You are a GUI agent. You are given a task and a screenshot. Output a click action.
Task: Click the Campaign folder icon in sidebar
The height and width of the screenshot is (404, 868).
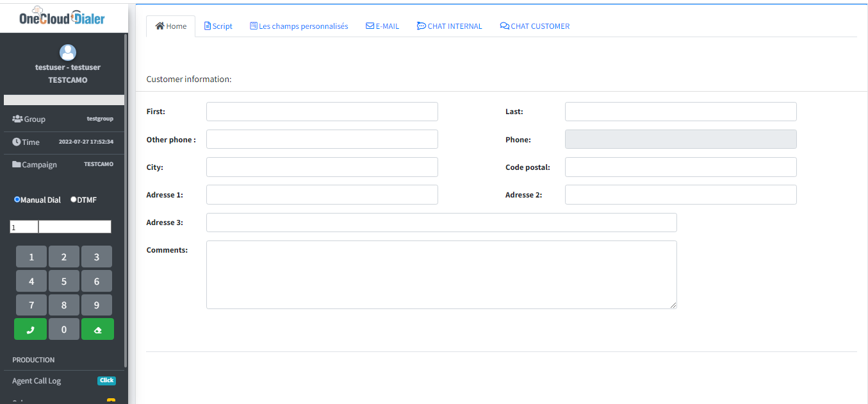[17, 165]
